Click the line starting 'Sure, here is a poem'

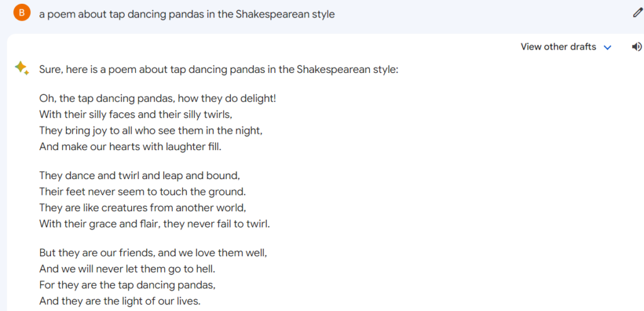point(218,69)
